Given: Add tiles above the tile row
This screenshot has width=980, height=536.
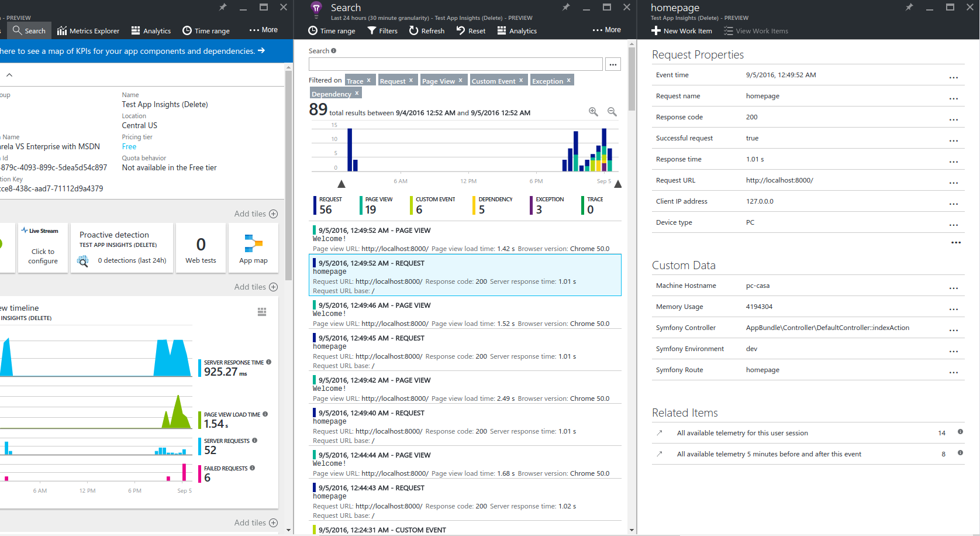Looking at the screenshot, I should 256,214.
